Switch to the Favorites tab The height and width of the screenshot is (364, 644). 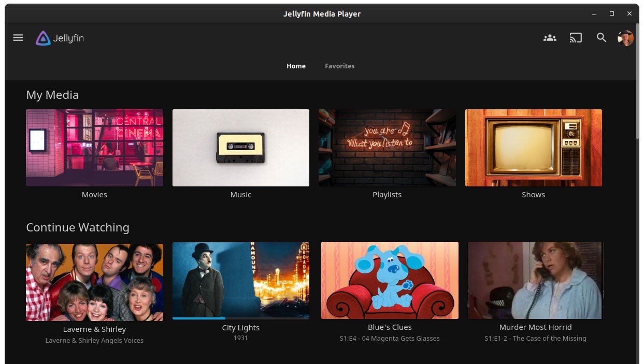coord(339,66)
